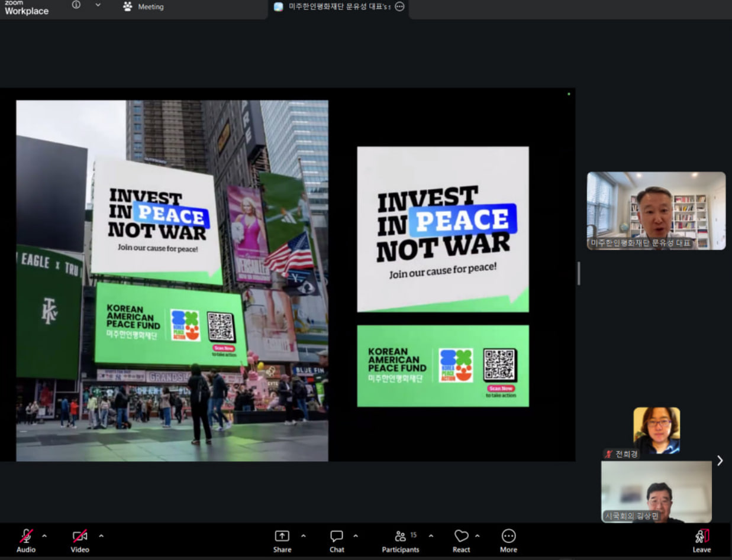Open options ellipsis on the shared-screen tab

click(x=399, y=7)
